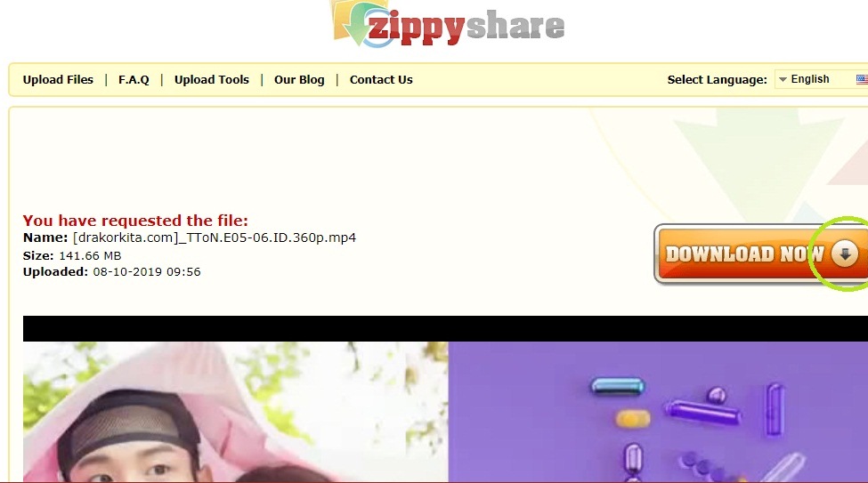
Task: Click the ad image of man in hat
Action: (x=235, y=412)
